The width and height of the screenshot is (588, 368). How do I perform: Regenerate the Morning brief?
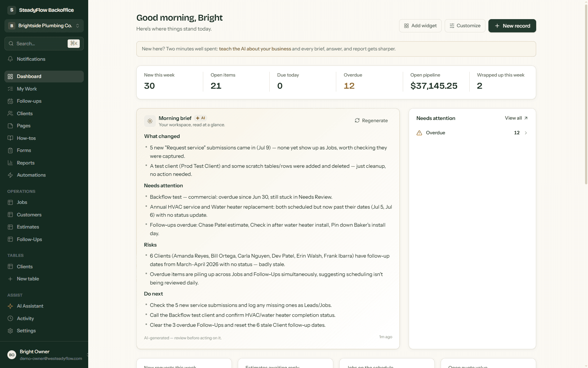click(x=371, y=120)
